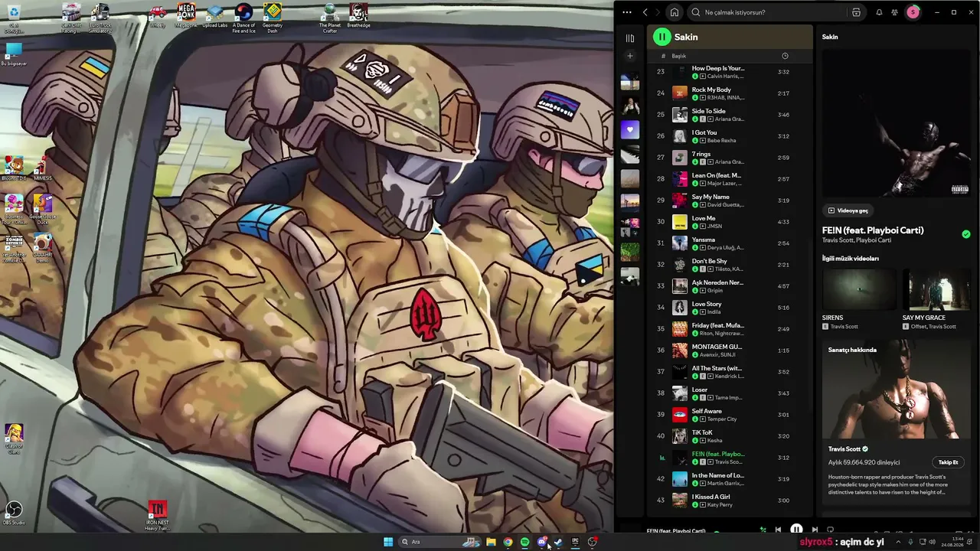This screenshot has width=980, height=551.
Task: Open Epic Games Launcher from taskbar
Action: coord(575,542)
